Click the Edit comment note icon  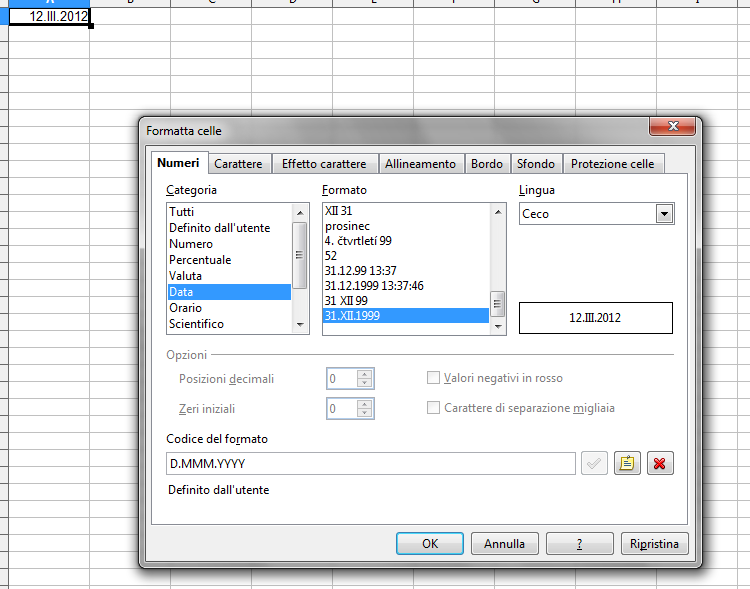coord(626,464)
